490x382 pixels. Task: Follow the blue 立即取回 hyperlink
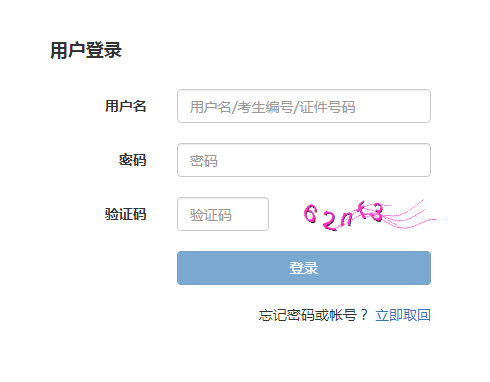click(x=403, y=315)
